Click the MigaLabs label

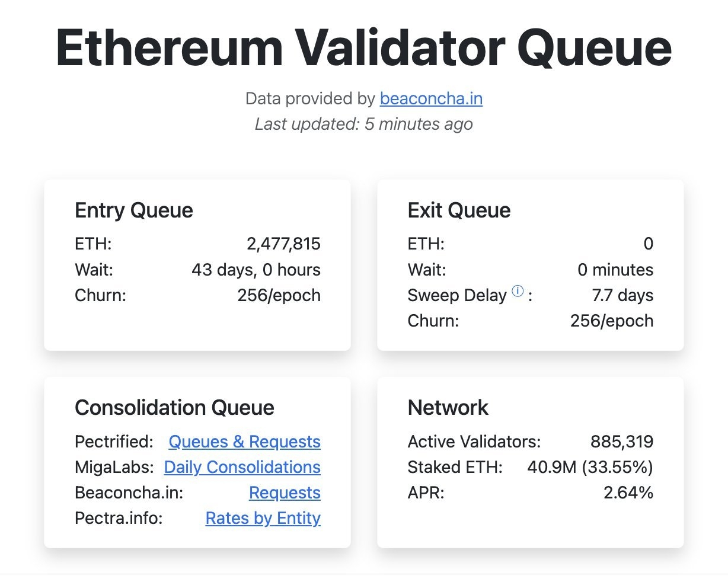pos(114,467)
